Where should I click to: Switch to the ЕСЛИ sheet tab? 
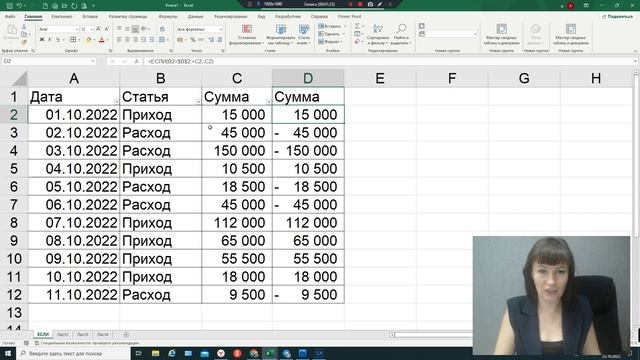43,334
